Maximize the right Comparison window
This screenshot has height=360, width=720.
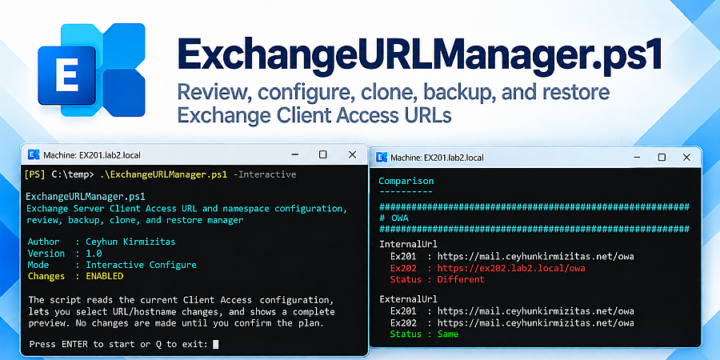tap(662, 158)
